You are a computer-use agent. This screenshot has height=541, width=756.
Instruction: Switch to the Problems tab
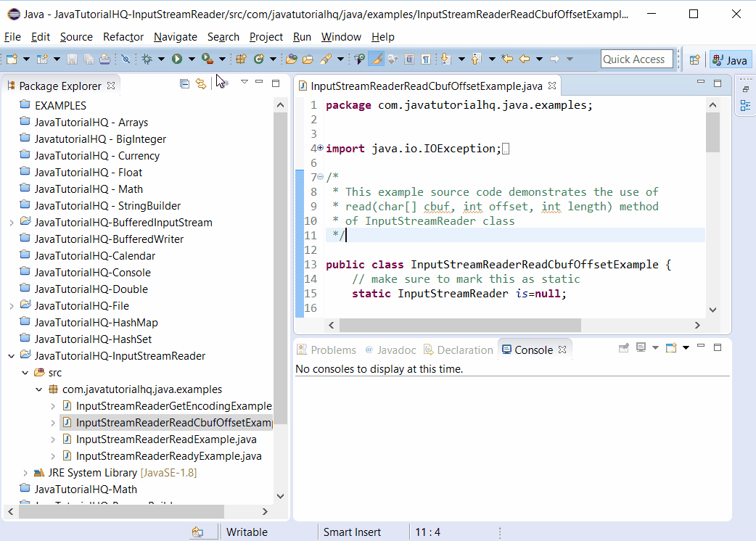332,350
